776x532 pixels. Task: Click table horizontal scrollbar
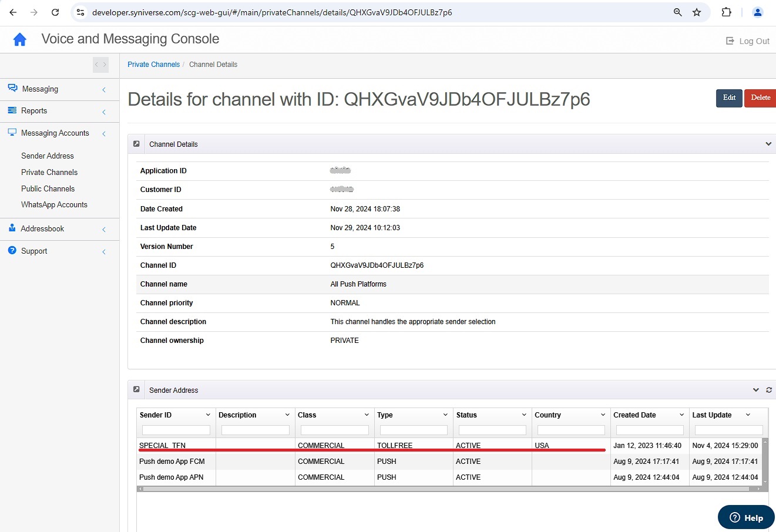click(x=449, y=489)
